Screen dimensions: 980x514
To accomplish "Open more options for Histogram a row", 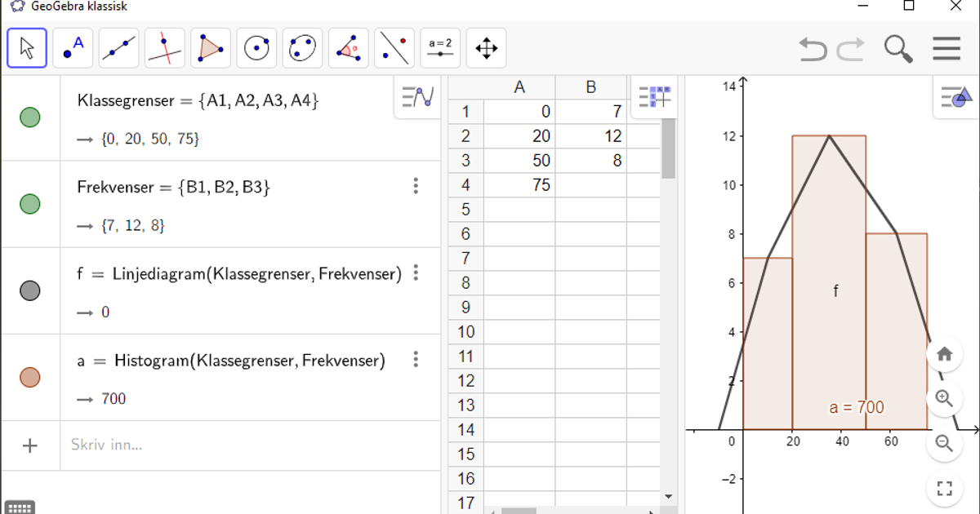I will (416, 359).
